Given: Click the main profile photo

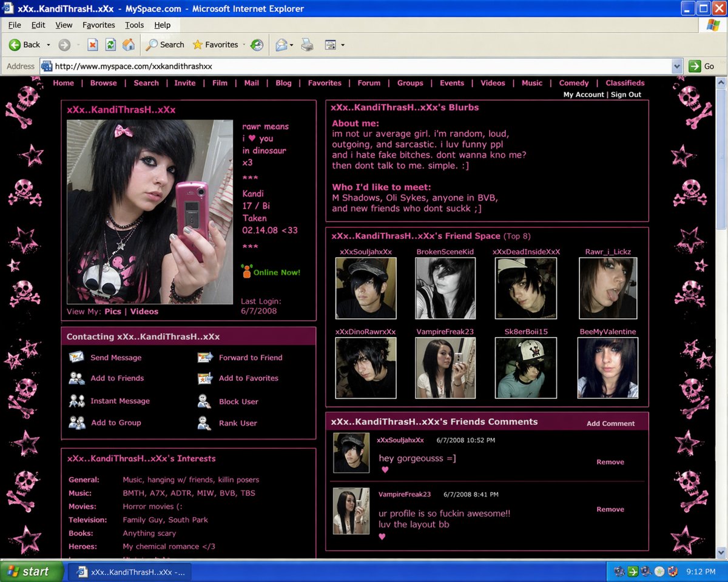Looking at the screenshot, I should 150,212.
